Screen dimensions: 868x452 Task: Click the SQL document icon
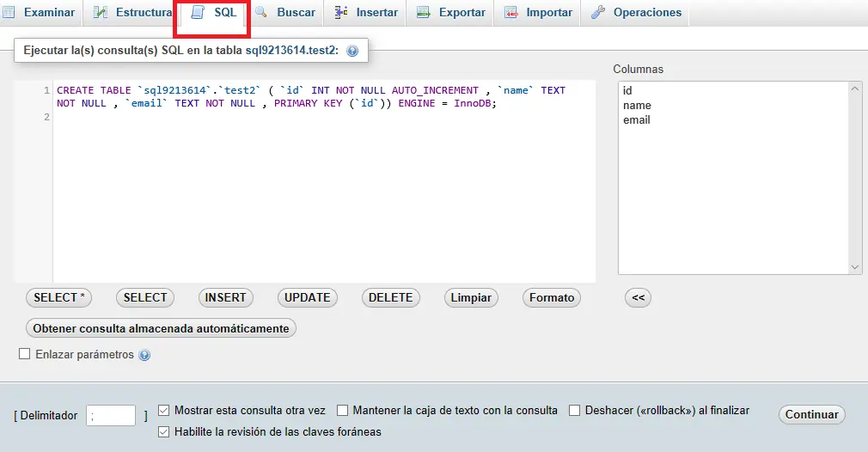point(198,12)
